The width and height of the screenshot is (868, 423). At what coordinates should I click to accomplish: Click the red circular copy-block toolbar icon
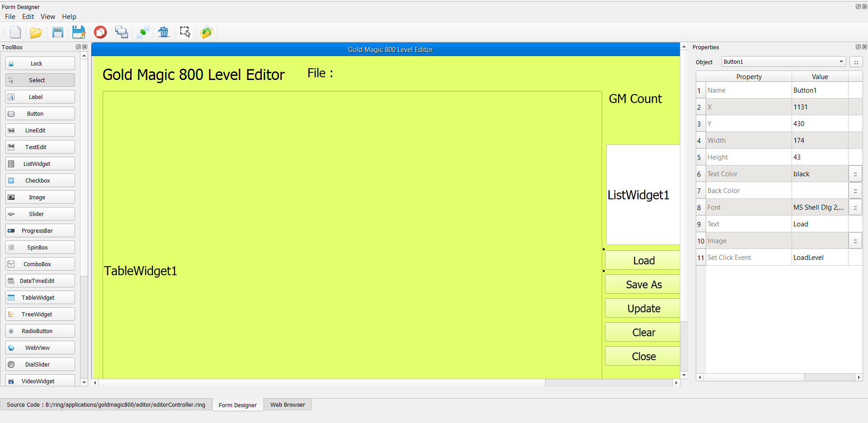point(100,32)
